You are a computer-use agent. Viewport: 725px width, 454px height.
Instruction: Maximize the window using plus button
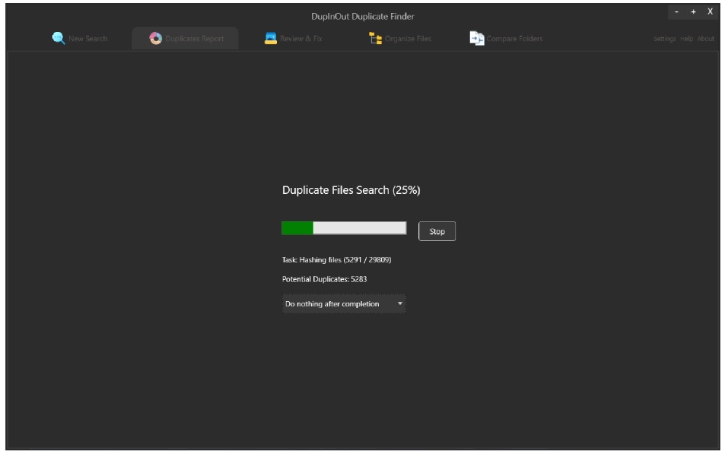[x=693, y=12]
